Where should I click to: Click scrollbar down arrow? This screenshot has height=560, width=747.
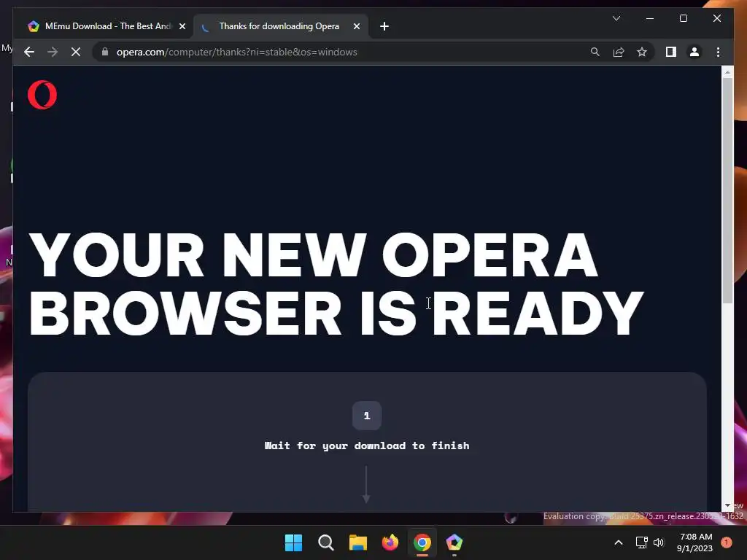tap(727, 506)
